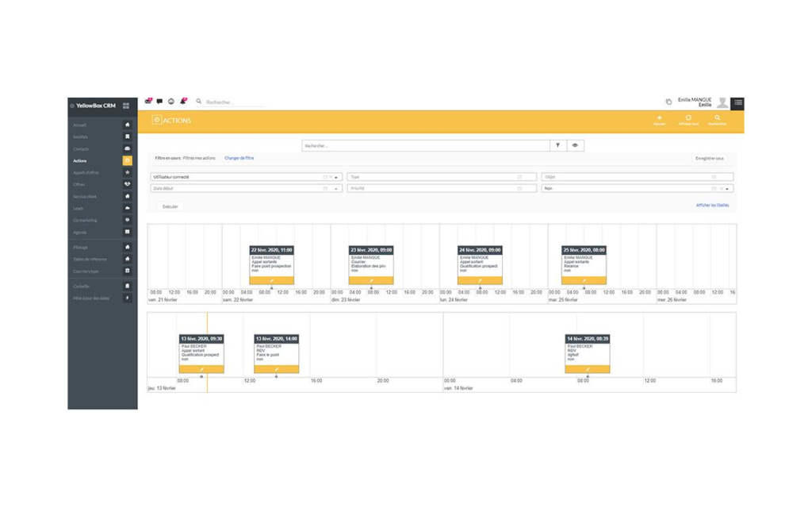Click the Type filter field
The image size is (812, 508).
tap(442, 177)
